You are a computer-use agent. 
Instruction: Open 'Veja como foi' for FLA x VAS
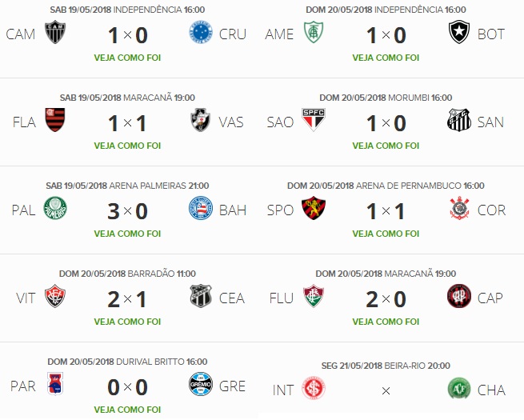click(127, 146)
